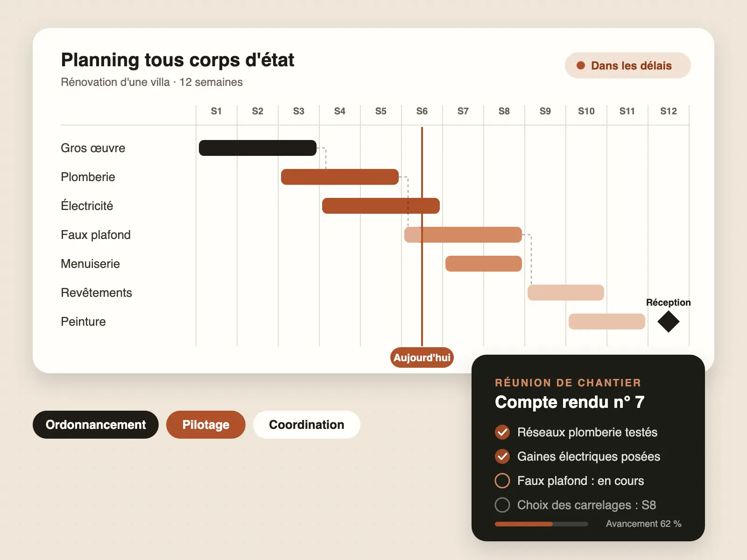The width and height of the screenshot is (747, 560).
Task: Tick the Choix des carrelages : S8 circle
Action: tap(502, 505)
